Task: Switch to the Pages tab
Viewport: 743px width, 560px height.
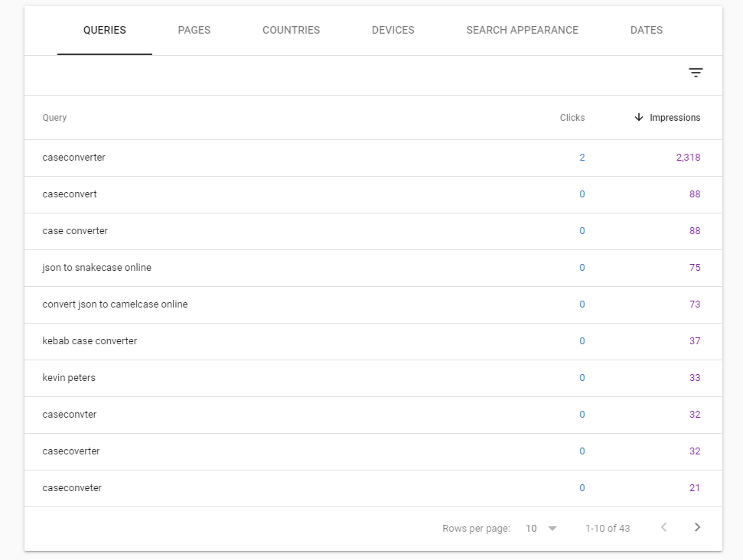Action: pyautogui.click(x=194, y=31)
